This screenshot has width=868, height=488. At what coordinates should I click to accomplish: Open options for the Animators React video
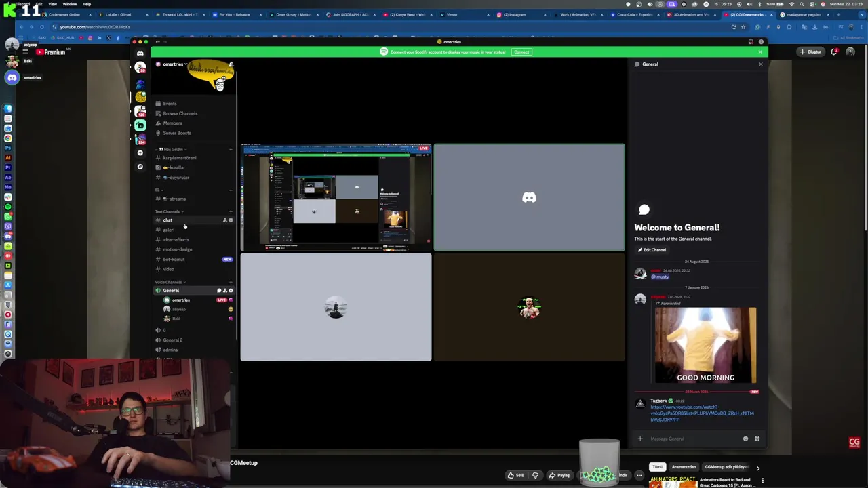(x=762, y=481)
